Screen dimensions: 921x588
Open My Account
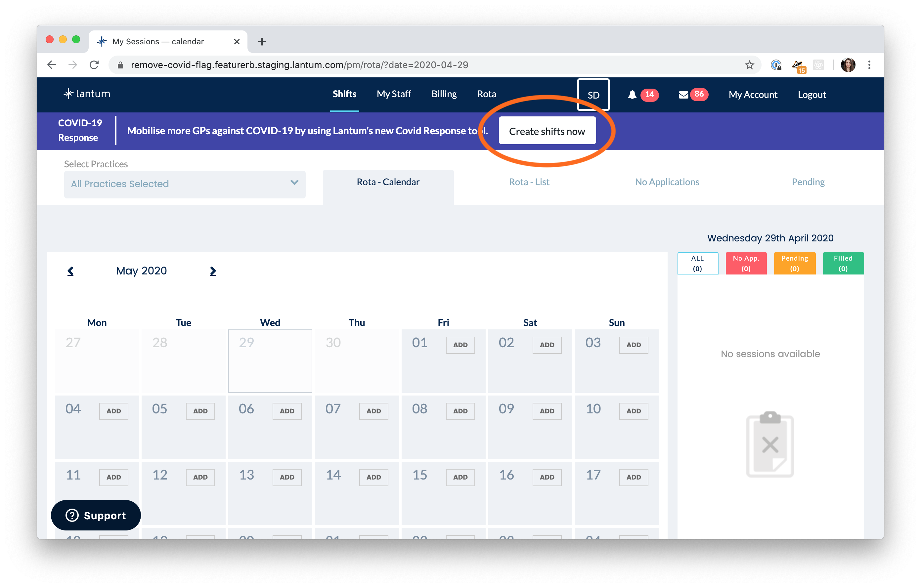753,95
